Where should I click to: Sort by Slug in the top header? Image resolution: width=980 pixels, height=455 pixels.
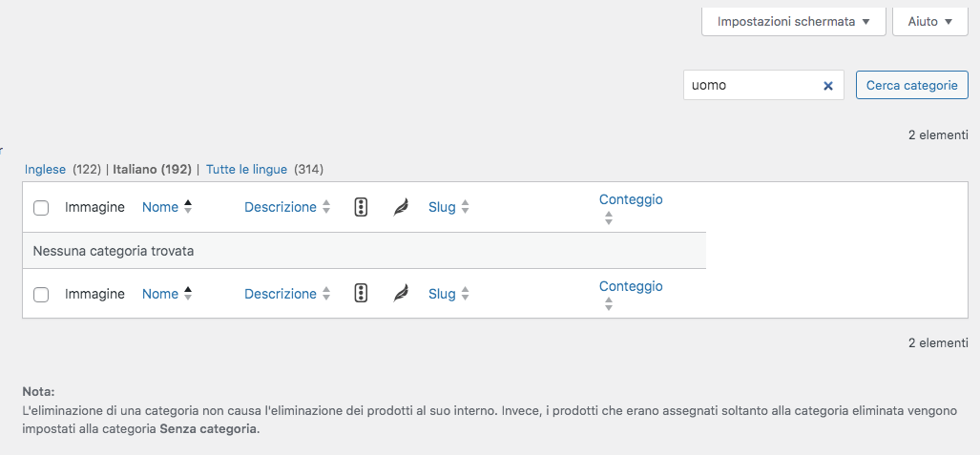click(x=442, y=208)
